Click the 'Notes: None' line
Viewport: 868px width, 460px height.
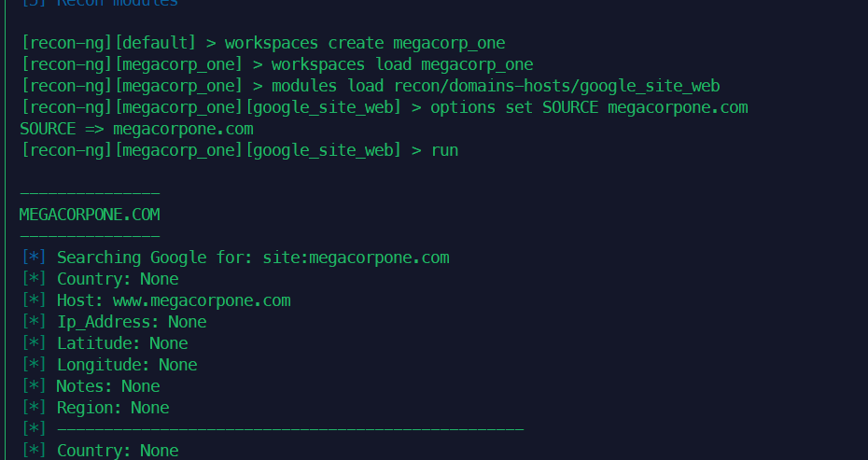point(108,386)
